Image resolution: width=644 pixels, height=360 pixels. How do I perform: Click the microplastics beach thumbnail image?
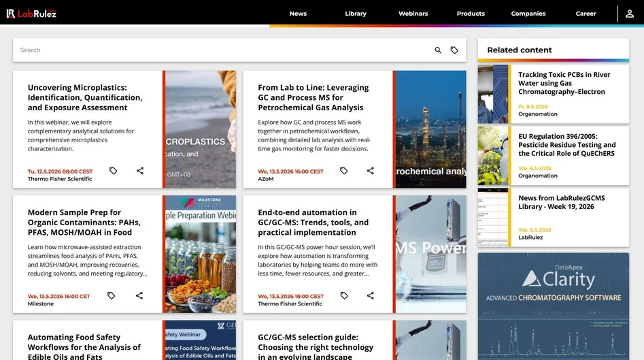(x=201, y=129)
